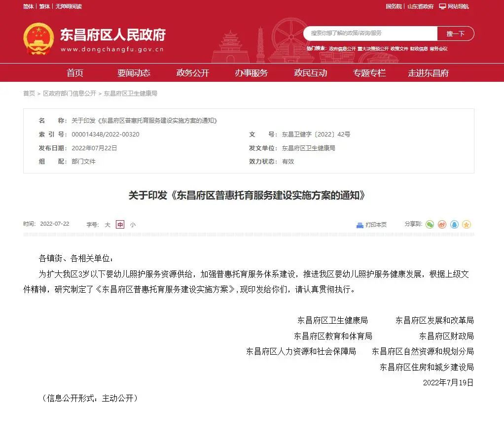
Task: Open 首页 navigation tab
Action: pos(75,73)
